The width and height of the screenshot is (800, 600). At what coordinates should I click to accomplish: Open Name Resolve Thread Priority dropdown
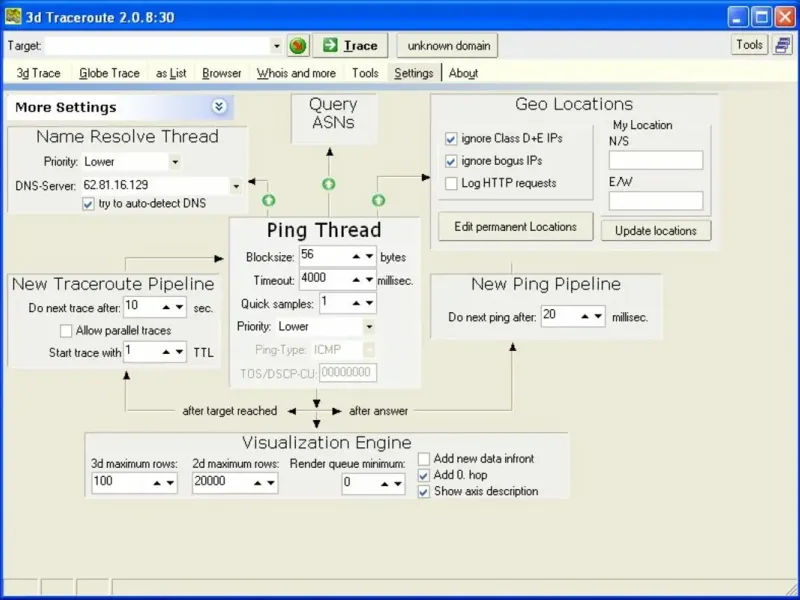(x=175, y=162)
